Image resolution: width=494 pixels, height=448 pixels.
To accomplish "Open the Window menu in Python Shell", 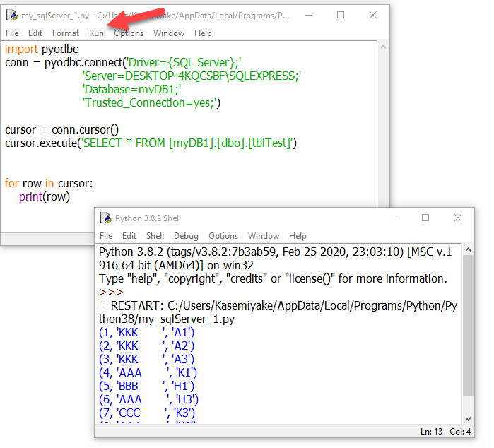I will [264, 236].
